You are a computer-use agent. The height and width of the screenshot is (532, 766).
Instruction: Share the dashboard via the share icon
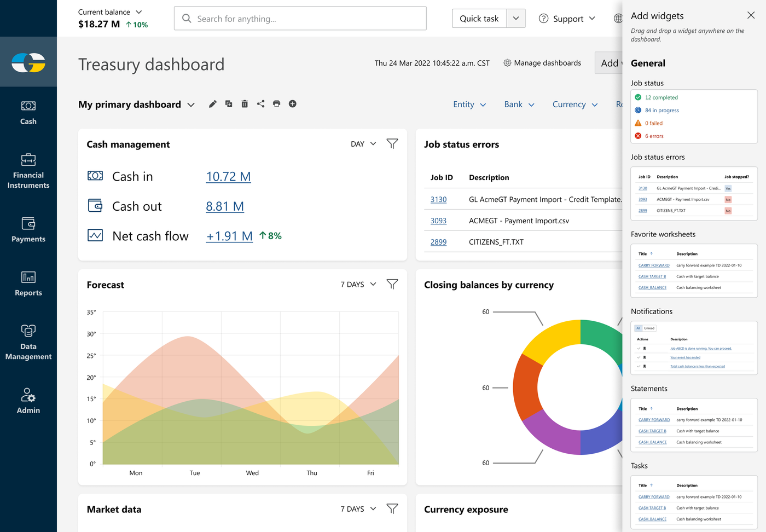(x=260, y=103)
